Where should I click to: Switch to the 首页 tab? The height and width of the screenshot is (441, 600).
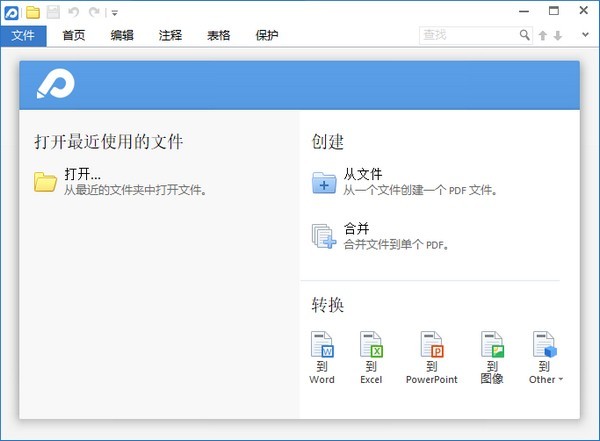coord(73,36)
